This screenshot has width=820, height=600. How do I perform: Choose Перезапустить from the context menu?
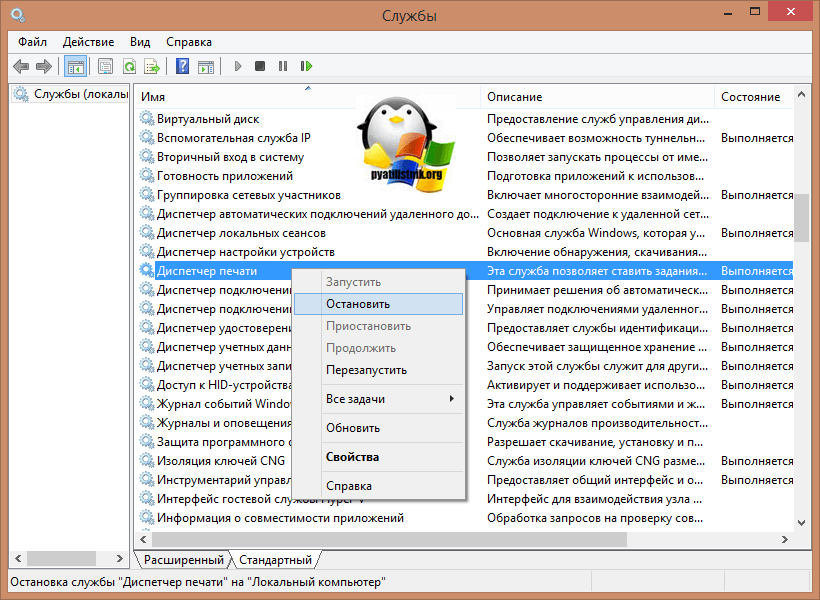pos(366,370)
